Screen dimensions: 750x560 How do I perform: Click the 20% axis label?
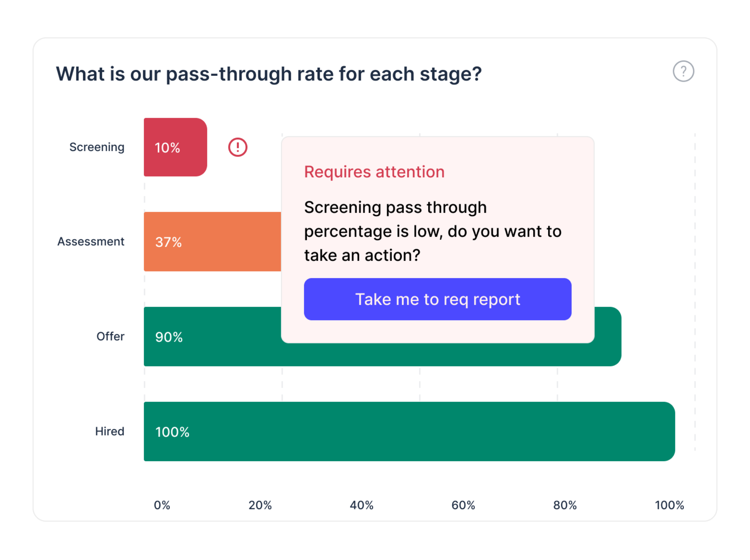click(x=260, y=505)
